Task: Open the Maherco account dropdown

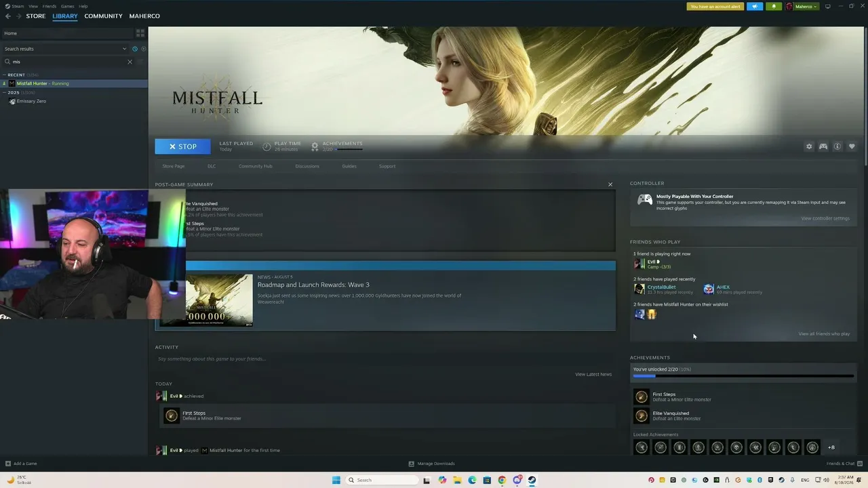Action: coord(802,6)
